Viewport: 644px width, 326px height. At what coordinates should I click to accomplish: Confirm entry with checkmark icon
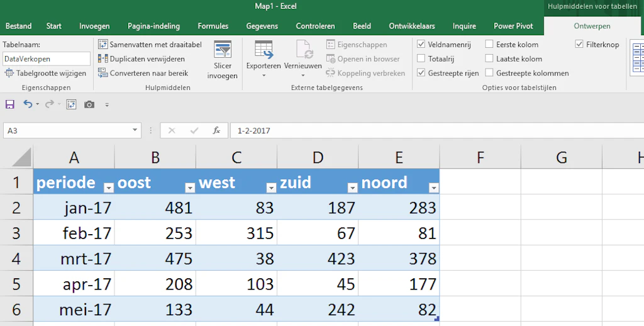194,131
